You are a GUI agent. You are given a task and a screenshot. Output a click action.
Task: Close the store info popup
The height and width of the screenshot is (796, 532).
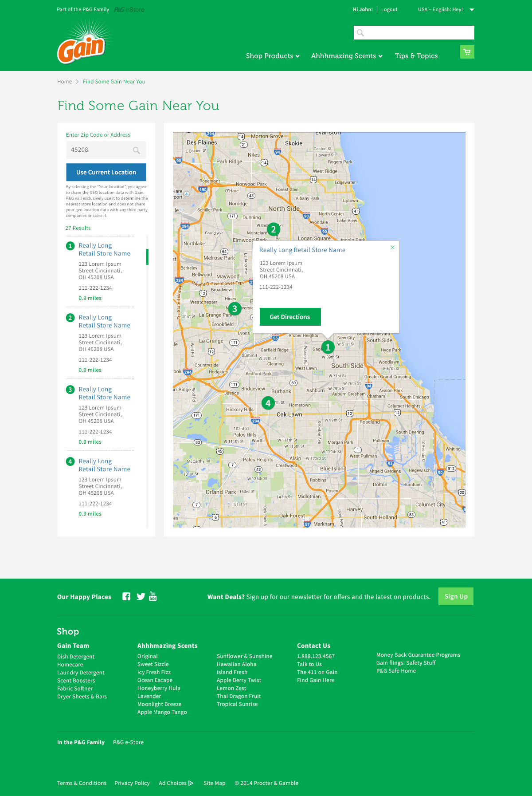click(x=392, y=248)
